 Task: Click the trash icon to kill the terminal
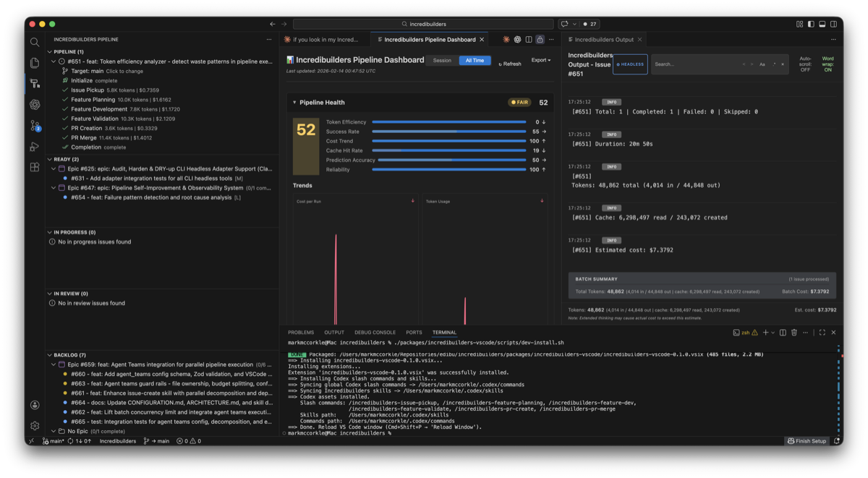click(793, 333)
